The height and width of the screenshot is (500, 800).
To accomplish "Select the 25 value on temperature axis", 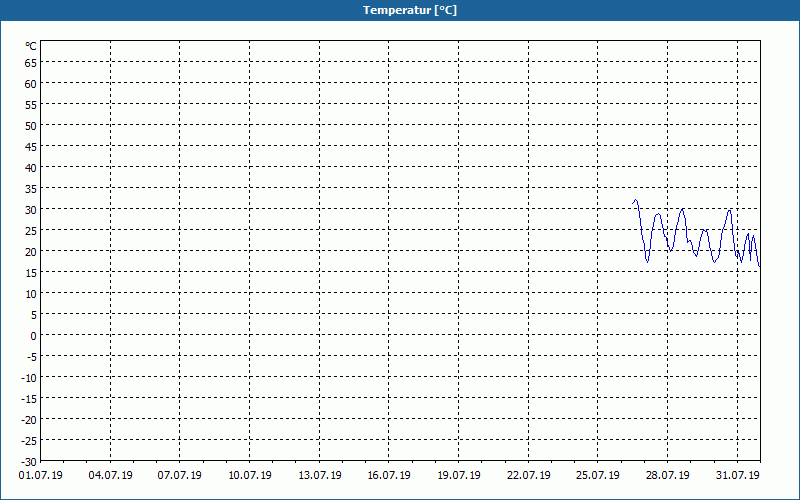I will click(x=31, y=231).
